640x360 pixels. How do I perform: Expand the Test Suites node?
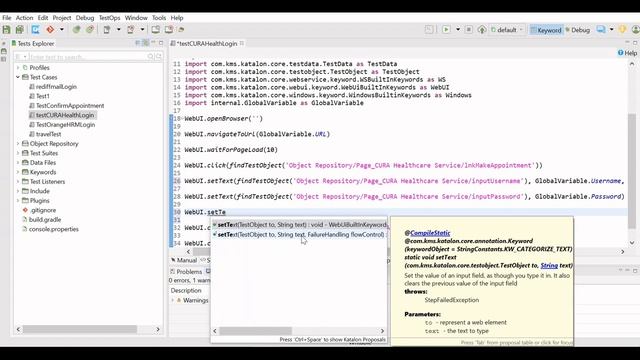pos(18,153)
